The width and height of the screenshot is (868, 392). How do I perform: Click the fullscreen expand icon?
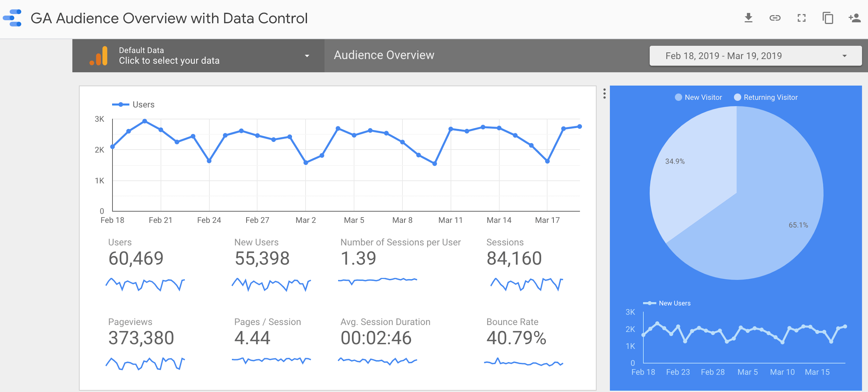[x=801, y=18]
